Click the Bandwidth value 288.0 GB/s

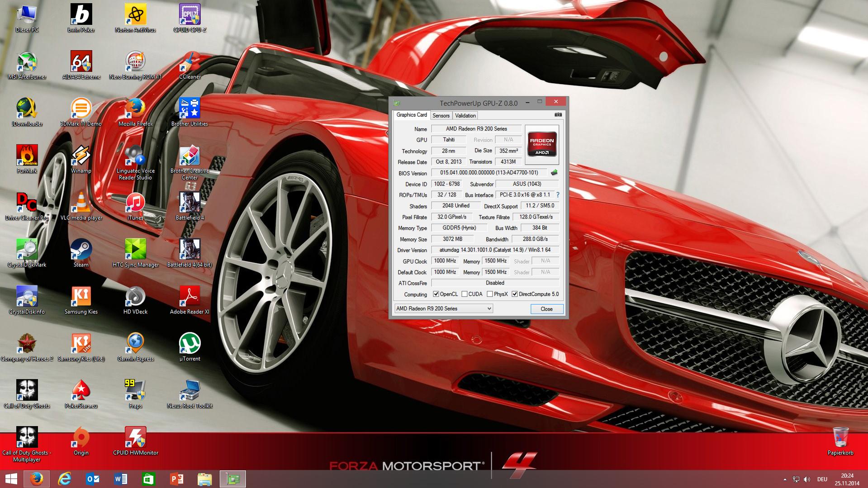[x=535, y=239]
